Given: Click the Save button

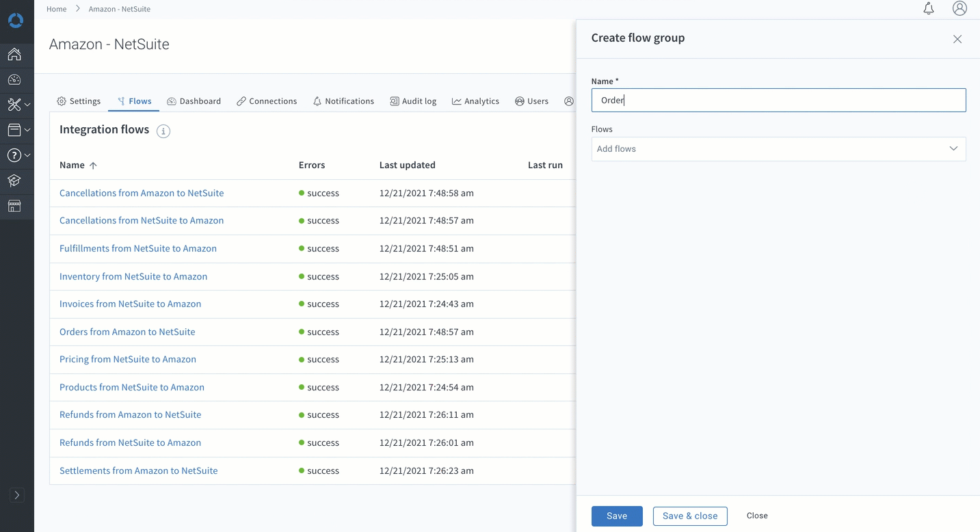Looking at the screenshot, I should [x=617, y=516].
